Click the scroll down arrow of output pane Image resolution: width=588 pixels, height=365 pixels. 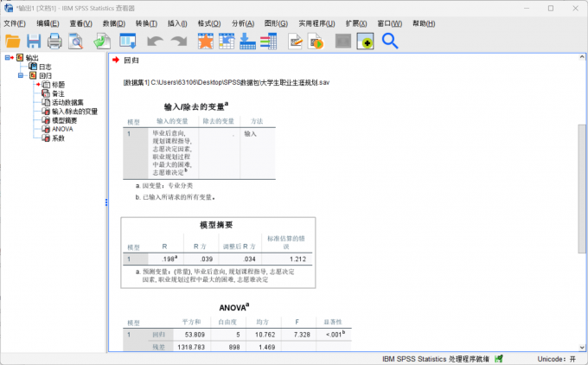pyautogui.click(x=582, y=348)
